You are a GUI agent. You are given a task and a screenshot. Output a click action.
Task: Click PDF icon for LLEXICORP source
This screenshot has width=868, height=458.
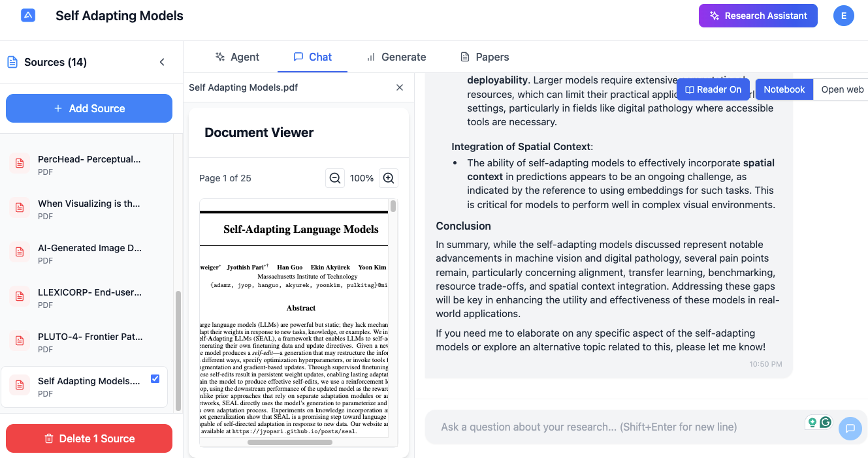[20, 296]
